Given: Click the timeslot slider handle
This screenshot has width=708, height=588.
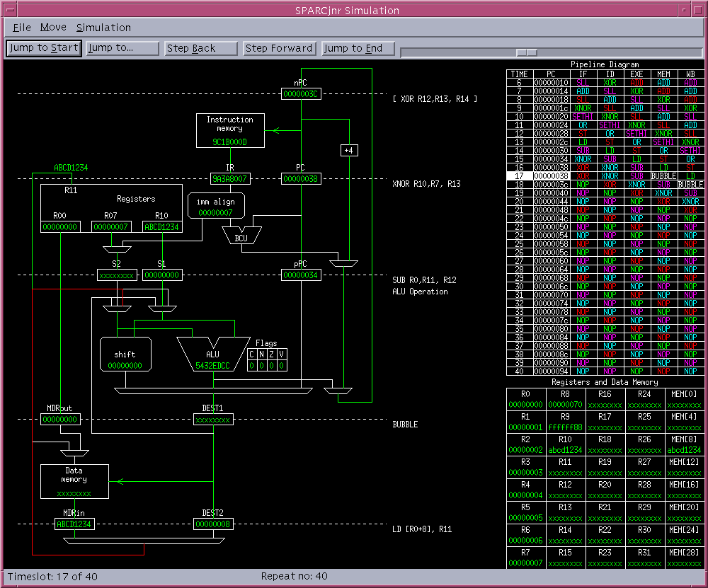Looking at the screenshot, I should pos(527,52).
